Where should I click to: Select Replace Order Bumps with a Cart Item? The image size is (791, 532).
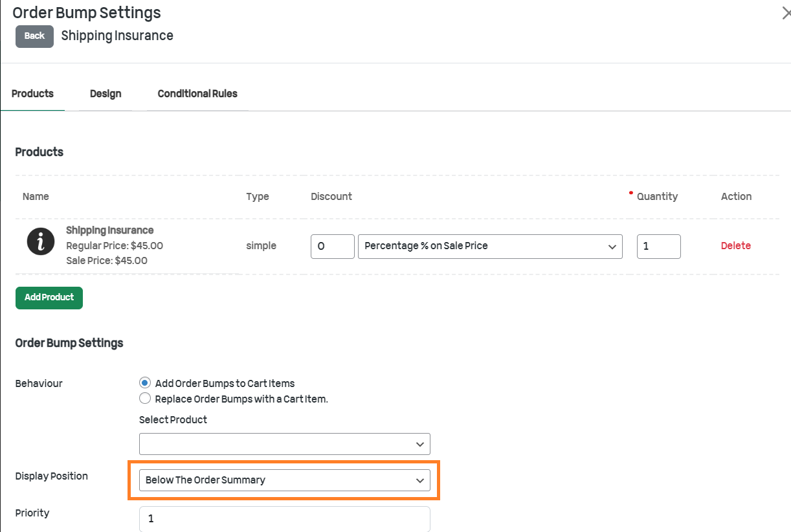coord(145,399)
